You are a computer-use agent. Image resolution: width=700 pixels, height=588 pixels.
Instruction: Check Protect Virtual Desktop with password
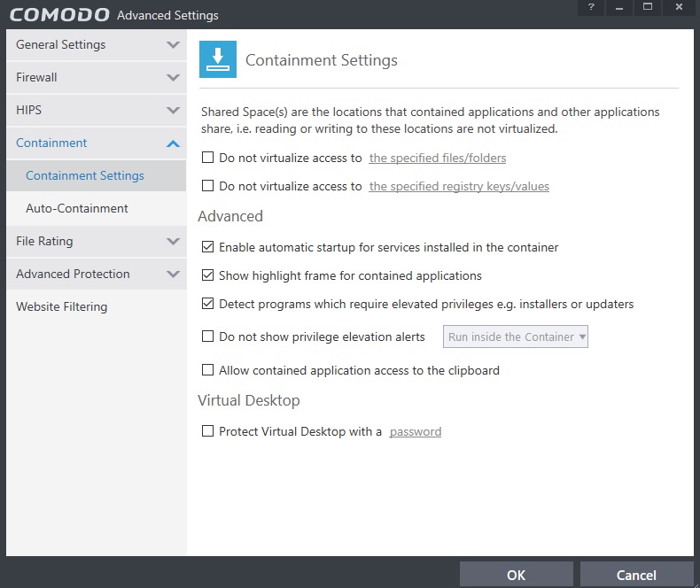click(208, 431)
